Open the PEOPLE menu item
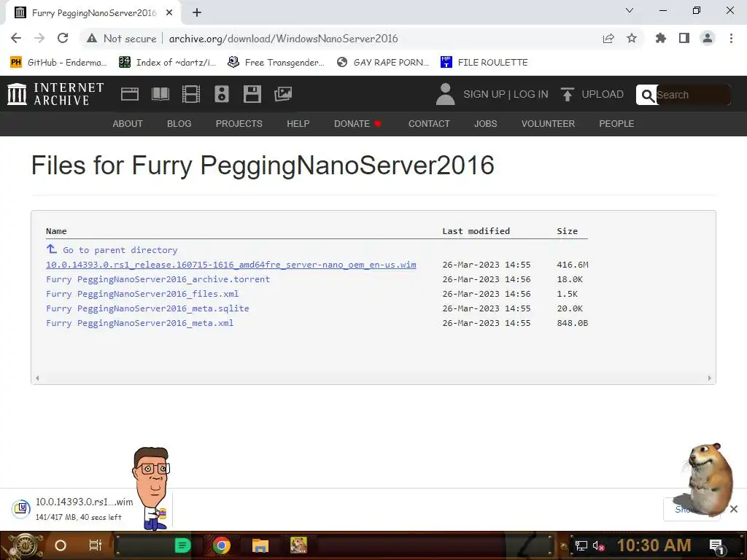The image size is (747, 560). tap(616, 124)
